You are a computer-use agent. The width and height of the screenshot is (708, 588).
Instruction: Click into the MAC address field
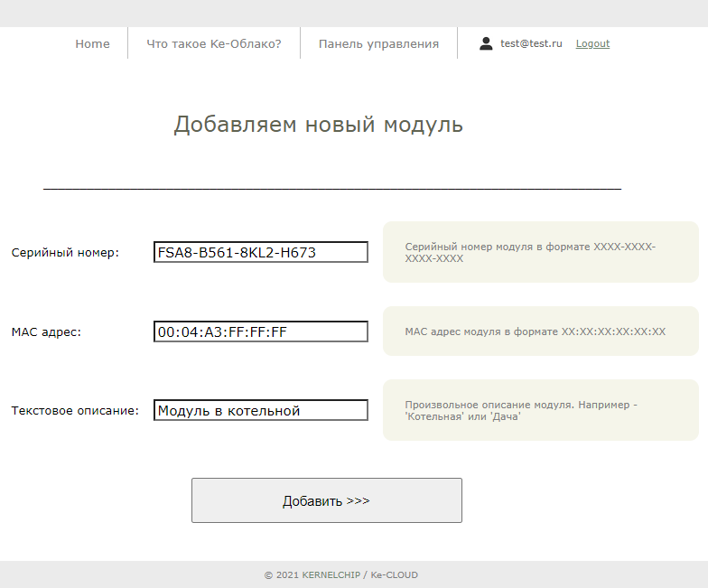coord(261,331)
